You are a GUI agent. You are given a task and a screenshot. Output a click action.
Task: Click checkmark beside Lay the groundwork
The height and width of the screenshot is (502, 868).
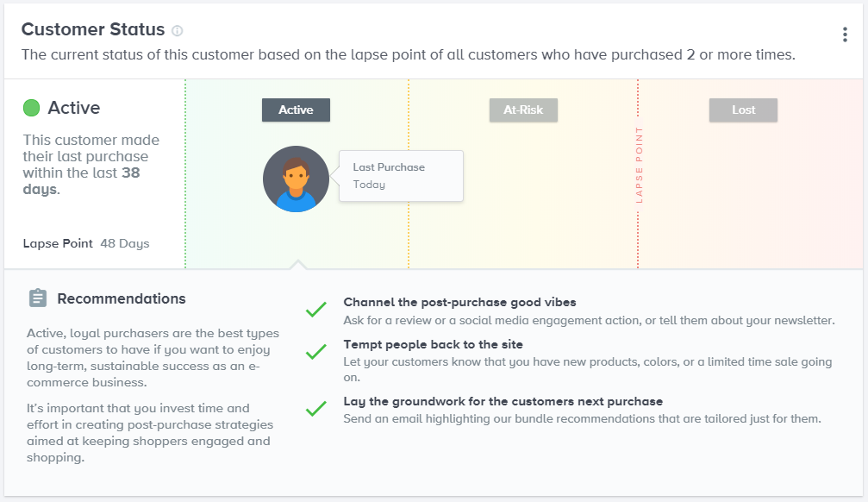pyautogui.click(x=316, y=409)
